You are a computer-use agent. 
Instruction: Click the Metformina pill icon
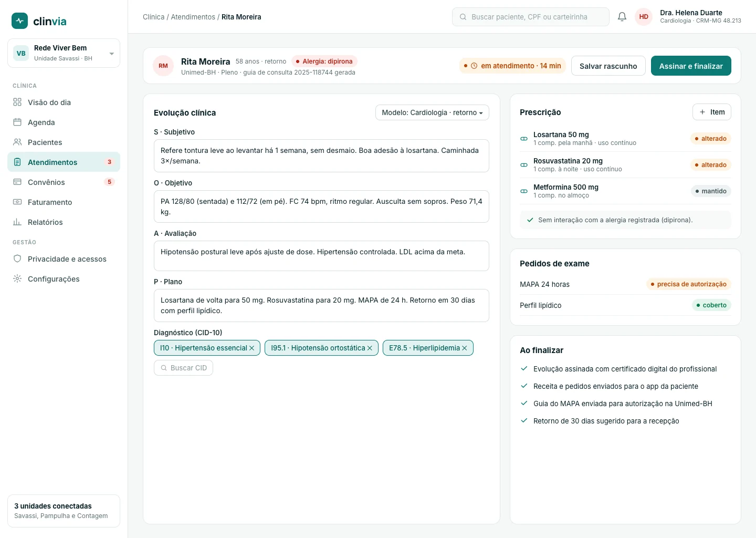coord(524,191)
